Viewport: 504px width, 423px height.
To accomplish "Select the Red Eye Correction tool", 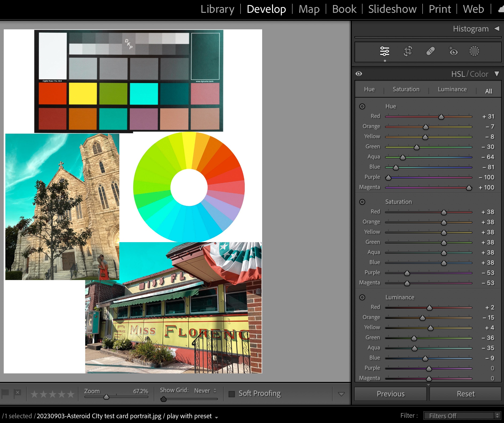I will coord(453,51).
